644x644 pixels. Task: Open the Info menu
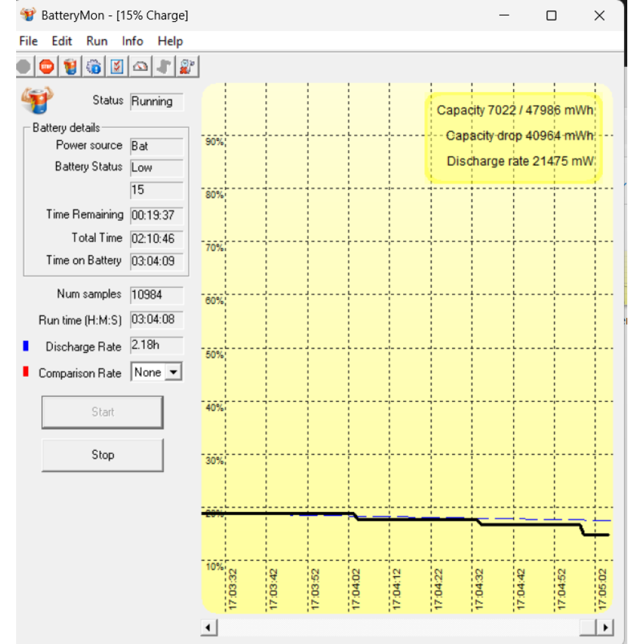133,41
